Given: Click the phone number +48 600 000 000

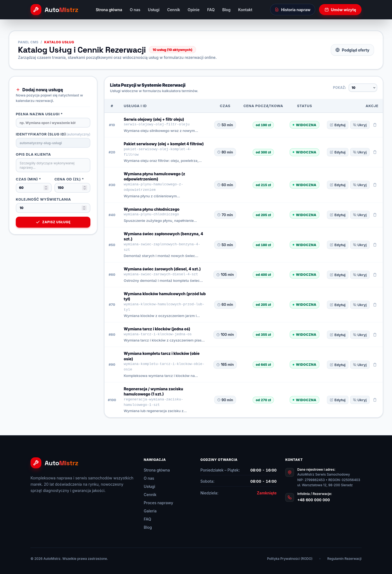Looking at the screenshot, I should coord(314,500).
